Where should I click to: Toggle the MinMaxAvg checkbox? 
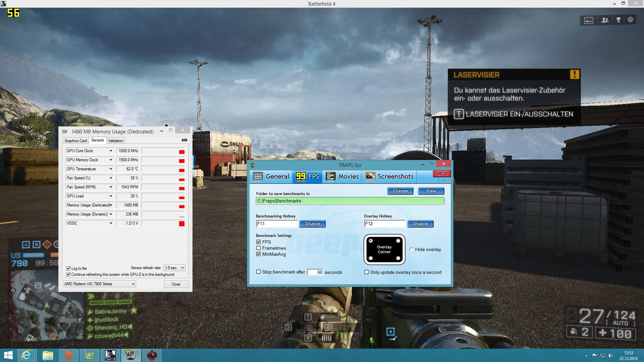(x=258, y=254)
